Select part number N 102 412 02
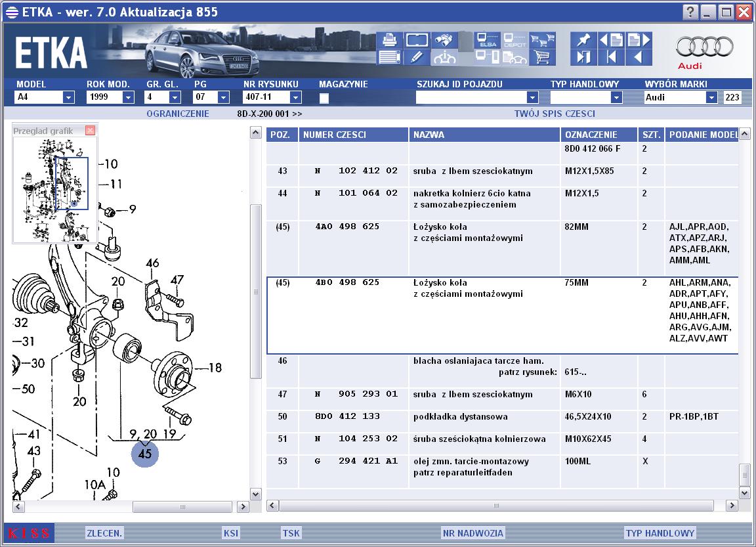This screenshot has width=756, height=547. [356, 171]
